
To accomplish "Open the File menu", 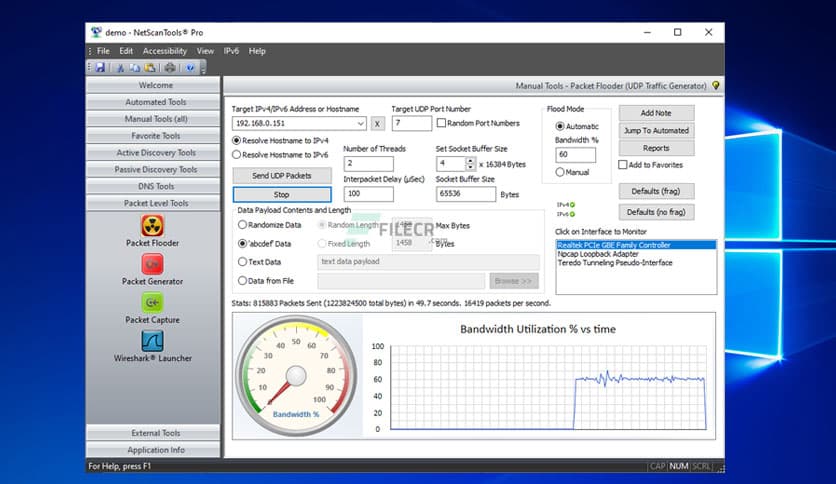I will pyautogui.click(x=103, y=51).
